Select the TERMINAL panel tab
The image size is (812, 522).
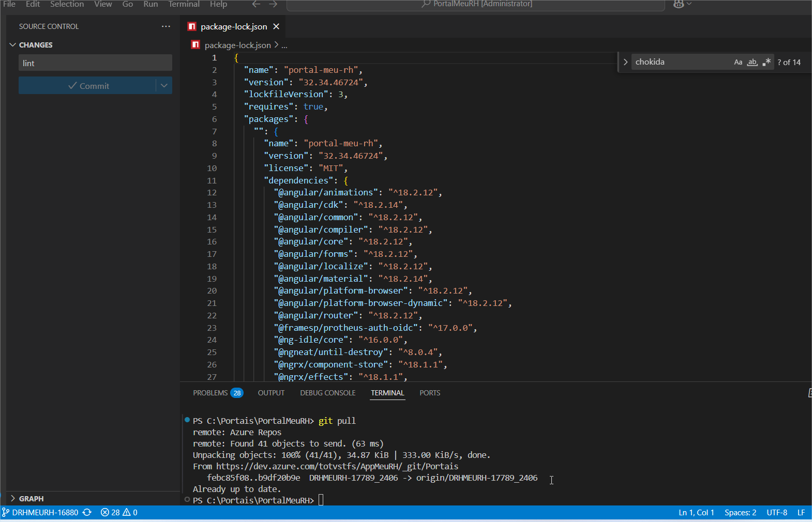(387, 393)
